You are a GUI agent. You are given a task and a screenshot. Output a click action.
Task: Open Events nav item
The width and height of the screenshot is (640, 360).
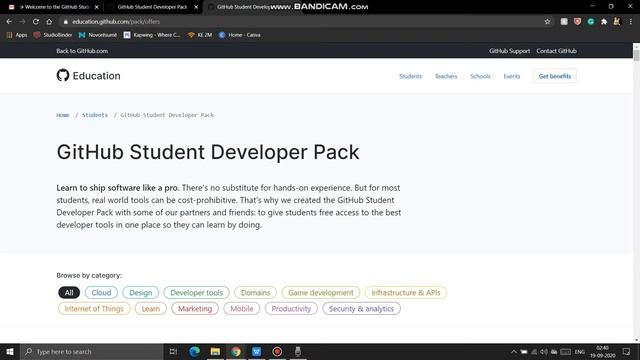click(x=511, y=76)
